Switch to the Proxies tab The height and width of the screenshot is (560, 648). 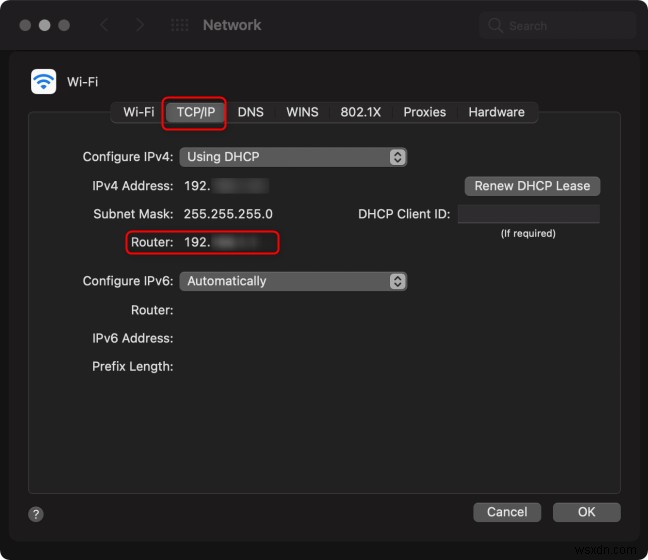(x=424, y=112)
